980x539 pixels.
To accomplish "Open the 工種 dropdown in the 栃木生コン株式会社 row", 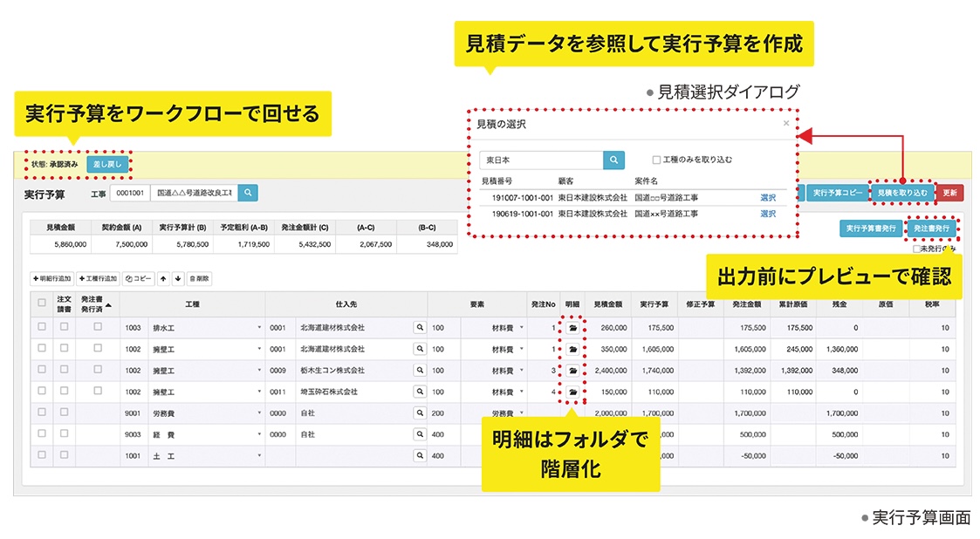I will pyautogui.click(x=259, y=371).
